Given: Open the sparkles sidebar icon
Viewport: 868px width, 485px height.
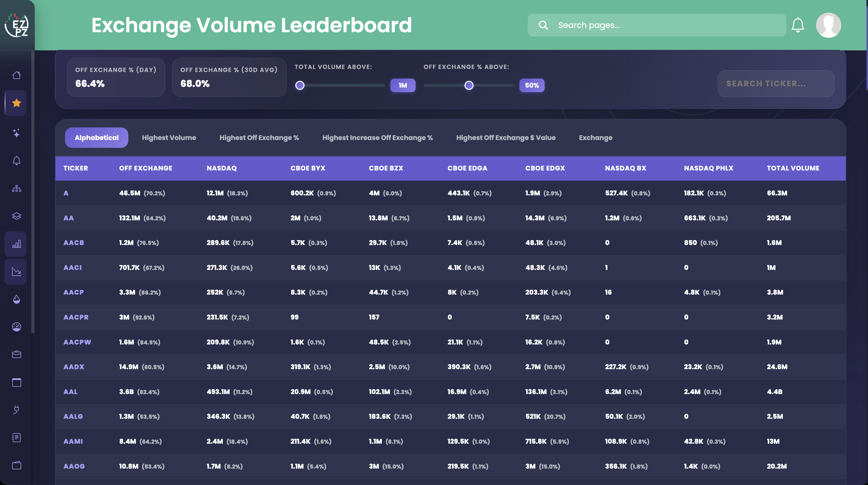Looking at the screenshot, I should (x=17, y=133).
